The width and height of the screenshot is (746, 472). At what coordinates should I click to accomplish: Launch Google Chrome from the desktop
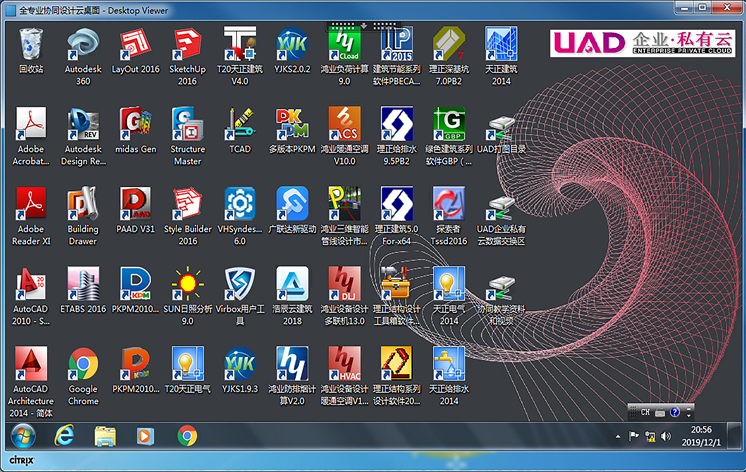83,365
